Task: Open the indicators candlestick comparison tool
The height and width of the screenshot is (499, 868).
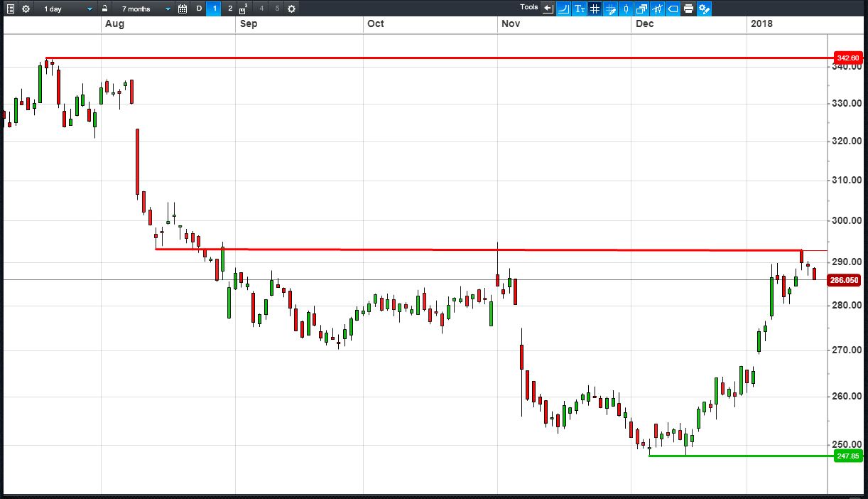Action: (657, 9)
